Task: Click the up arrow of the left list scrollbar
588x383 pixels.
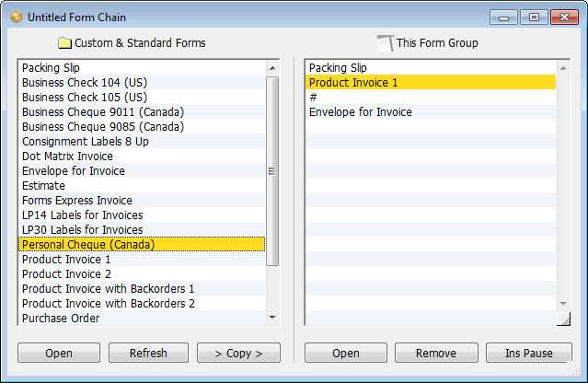Action: pyautogui.click(x=272, y=68)
